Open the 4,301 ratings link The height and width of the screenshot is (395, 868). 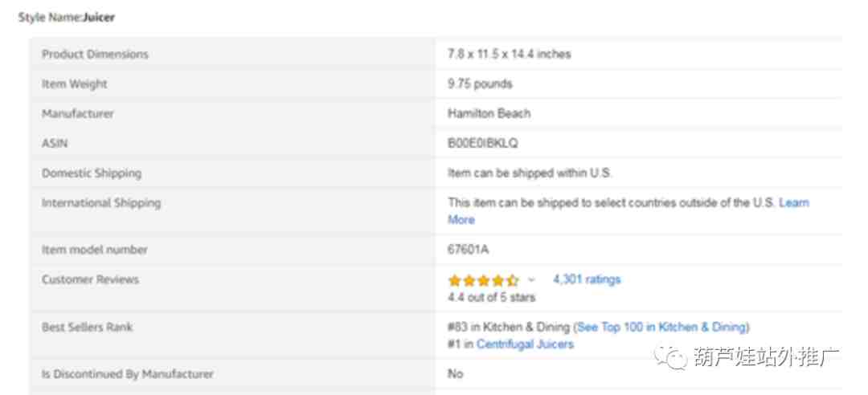click(587, 279)
